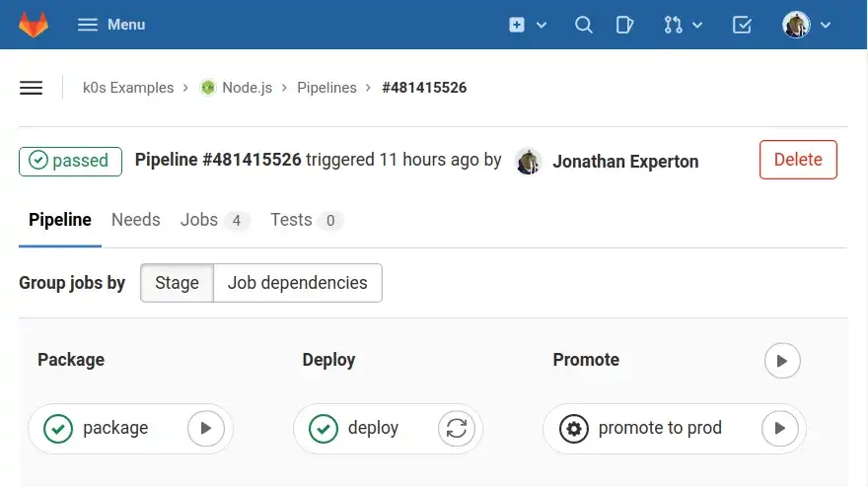
Task: Click the Package stage heading
Action: coord(71,360)
